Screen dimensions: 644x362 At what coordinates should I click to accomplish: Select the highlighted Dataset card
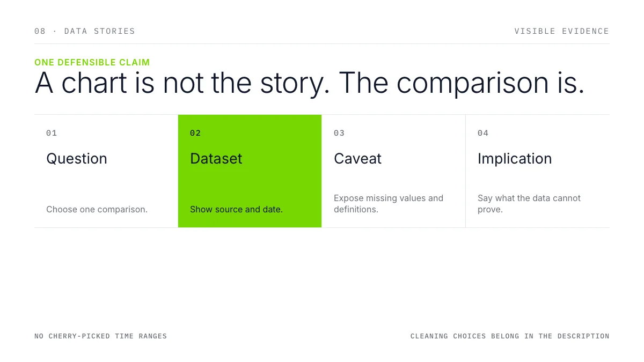click(x=250, y=171)
